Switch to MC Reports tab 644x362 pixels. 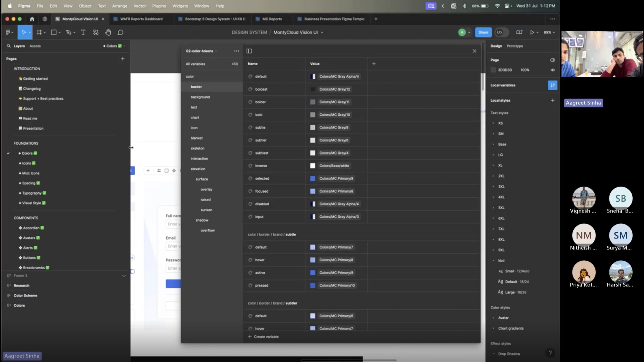[272, 19]
